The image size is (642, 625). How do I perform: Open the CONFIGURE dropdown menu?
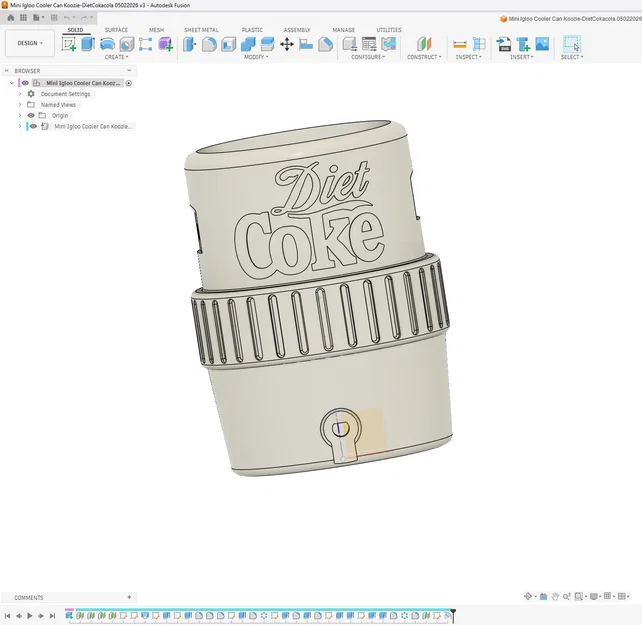368,57
